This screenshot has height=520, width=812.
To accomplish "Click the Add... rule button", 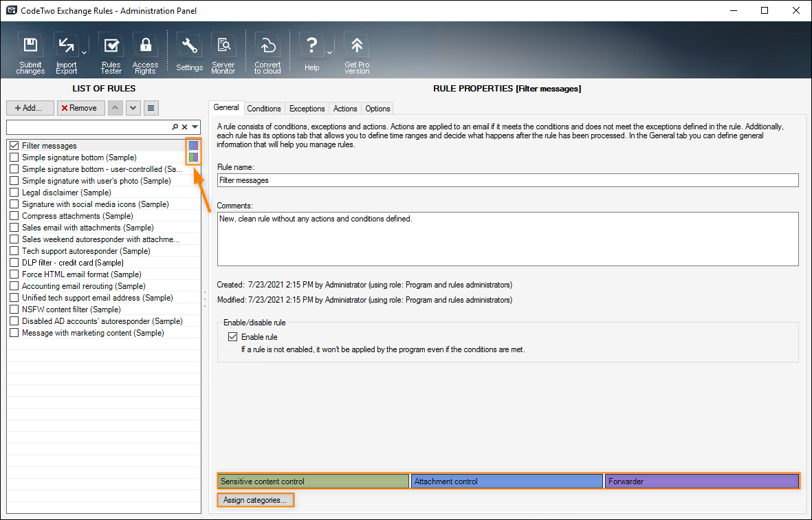I will [30, 108].
